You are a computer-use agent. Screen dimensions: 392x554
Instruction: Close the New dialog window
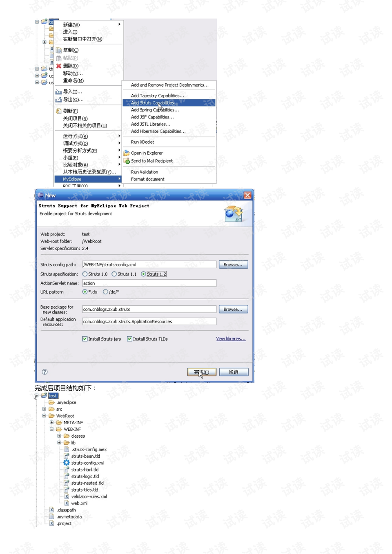(247, 195)
